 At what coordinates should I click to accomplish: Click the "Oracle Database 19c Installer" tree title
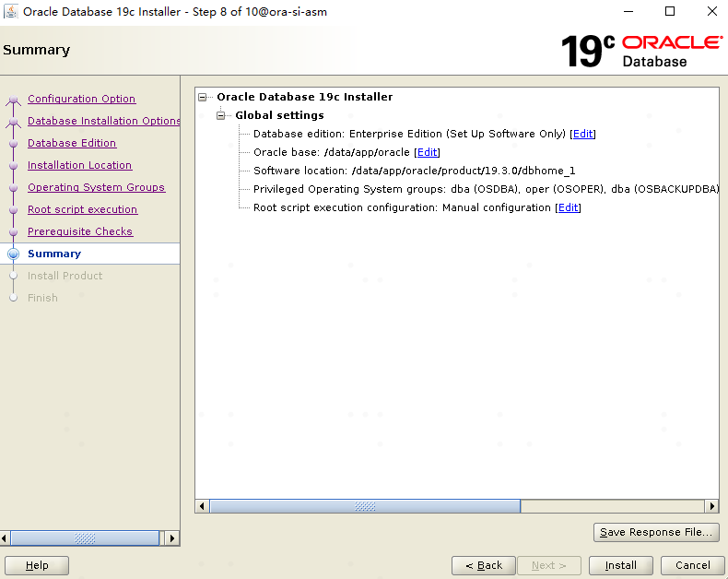pos(305,97)
